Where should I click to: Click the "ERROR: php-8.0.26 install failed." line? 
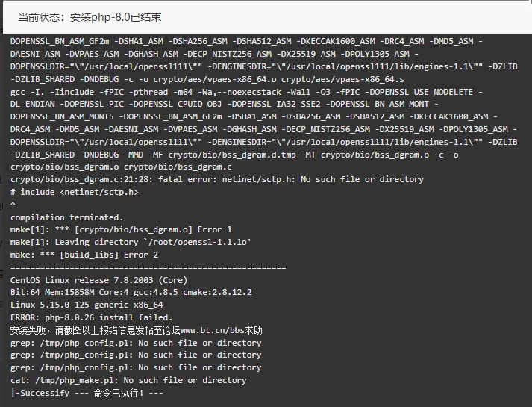(x=91, y=317)
